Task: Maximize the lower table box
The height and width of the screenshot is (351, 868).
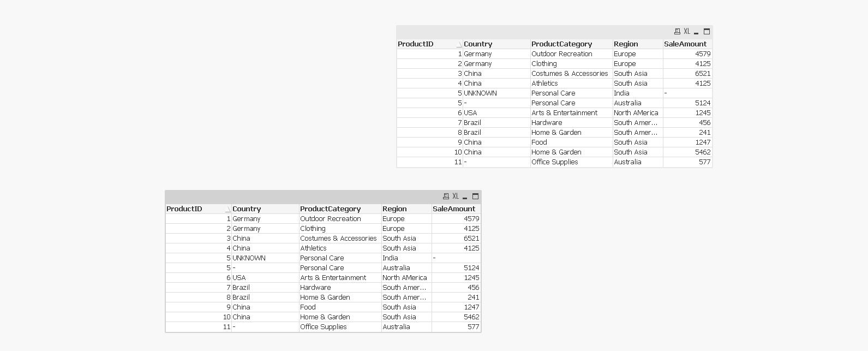Action: click(475, 197)
